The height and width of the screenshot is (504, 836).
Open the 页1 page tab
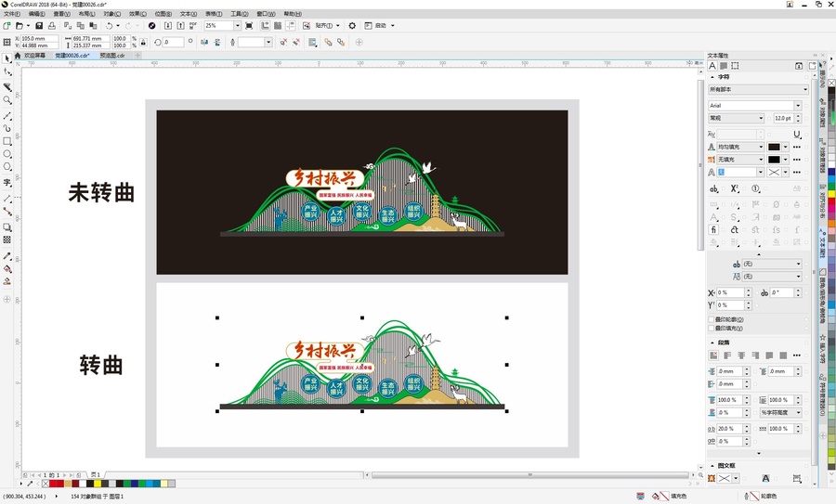96,474
